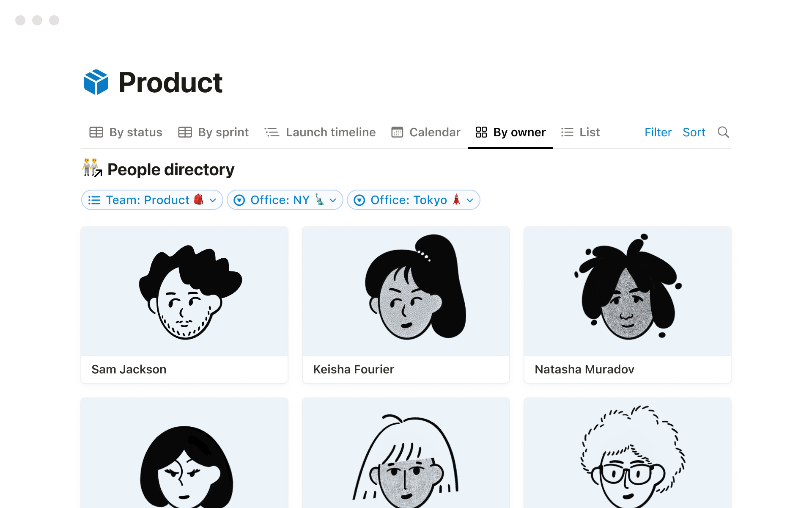Open the Office: NY filter chevron
Viewport: 812px width, 508px height.
pyautogui.click(x=333, y=200)
